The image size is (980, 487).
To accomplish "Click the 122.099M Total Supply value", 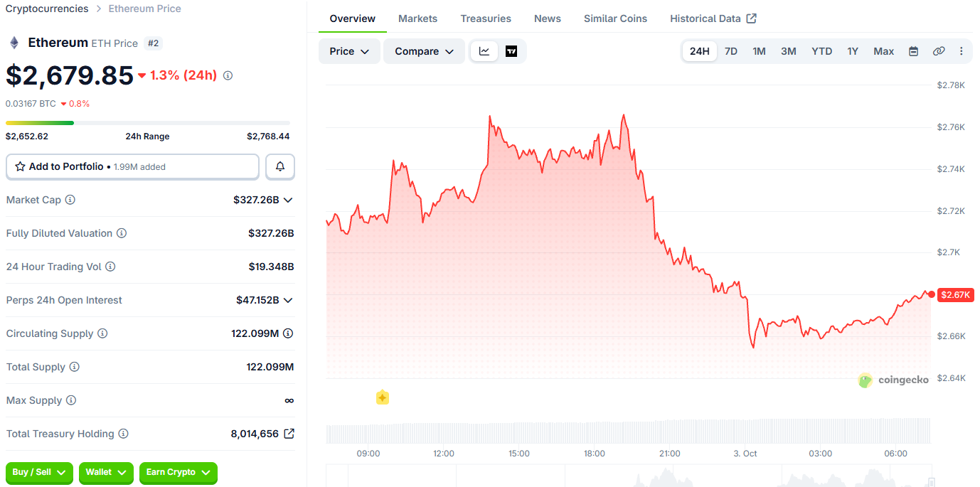I will [270, 367].
